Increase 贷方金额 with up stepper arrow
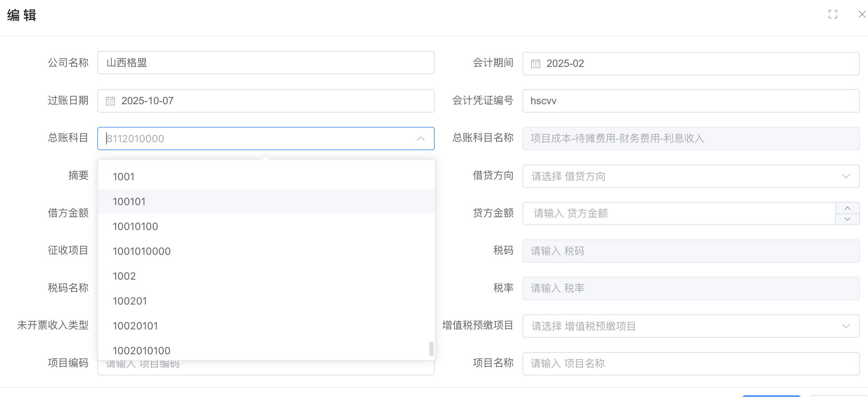 (847, 208)
